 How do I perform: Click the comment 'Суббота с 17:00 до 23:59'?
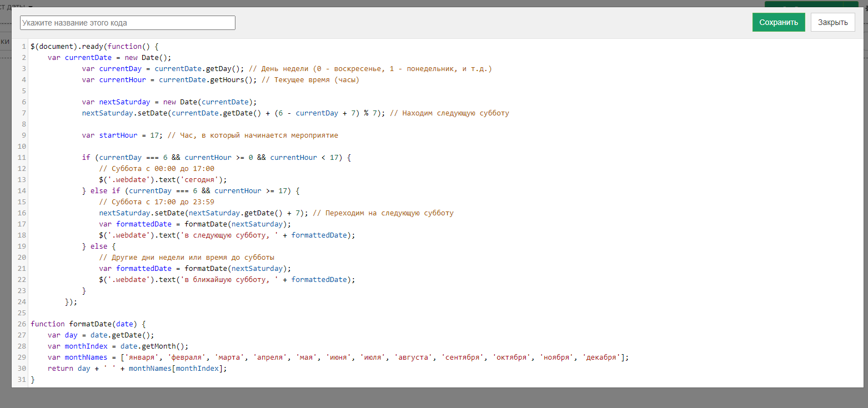coord(157,202)
